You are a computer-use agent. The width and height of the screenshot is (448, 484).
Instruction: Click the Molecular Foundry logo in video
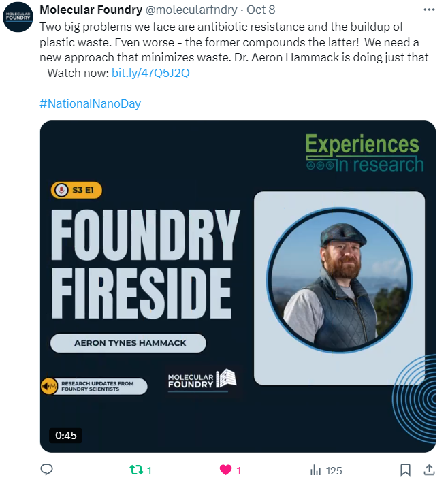(x=202, y=381)
